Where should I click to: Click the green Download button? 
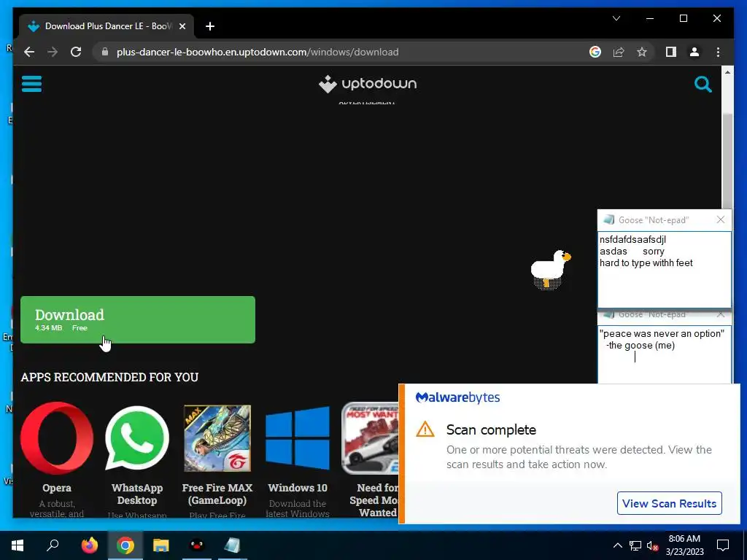pos(138,319)
